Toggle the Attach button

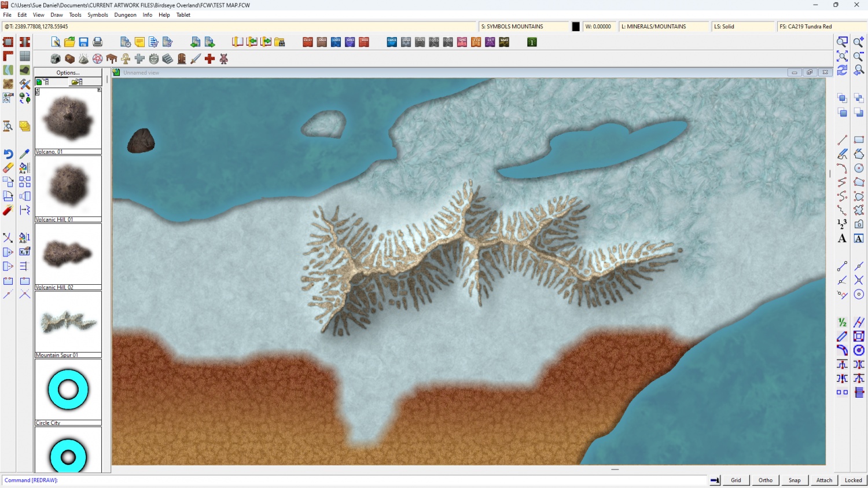coord(824,480)
